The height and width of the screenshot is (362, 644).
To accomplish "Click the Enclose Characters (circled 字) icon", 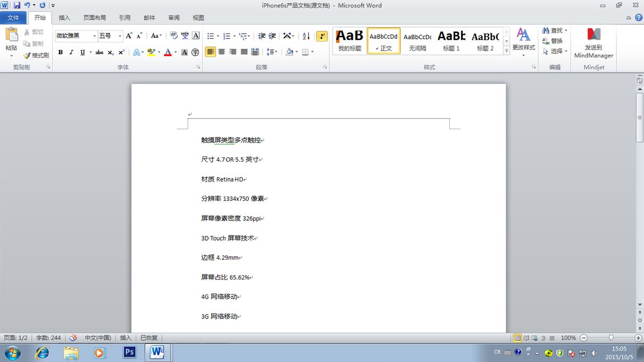I will tap(195, 52).
